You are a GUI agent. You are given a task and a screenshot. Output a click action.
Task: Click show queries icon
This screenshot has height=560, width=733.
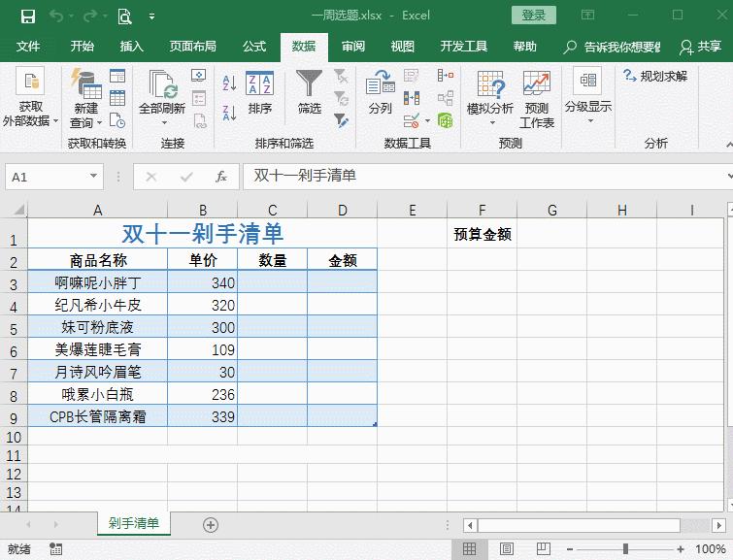click(x=117, y=76)
